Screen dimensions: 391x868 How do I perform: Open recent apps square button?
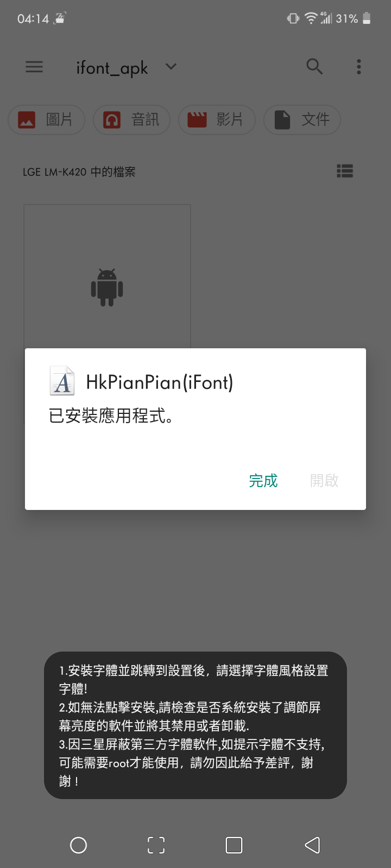point(234,845)
